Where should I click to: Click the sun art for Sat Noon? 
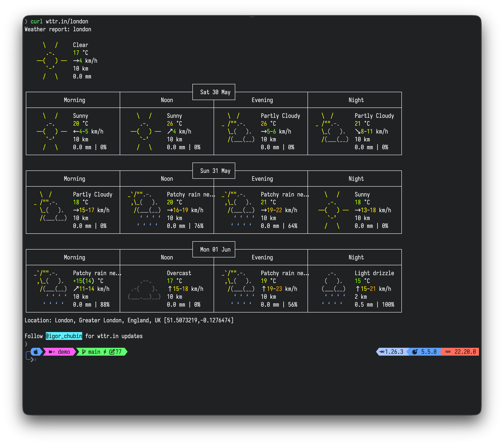coord(146,132)
